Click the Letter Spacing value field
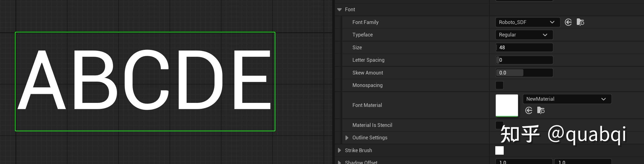644x164 pixels. click(524, 60)
